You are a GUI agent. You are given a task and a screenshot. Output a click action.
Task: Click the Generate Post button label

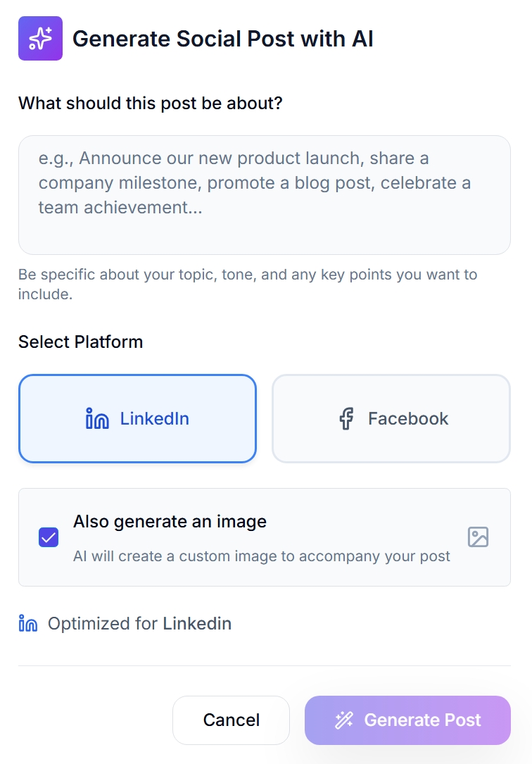click(x=422, y=720)
